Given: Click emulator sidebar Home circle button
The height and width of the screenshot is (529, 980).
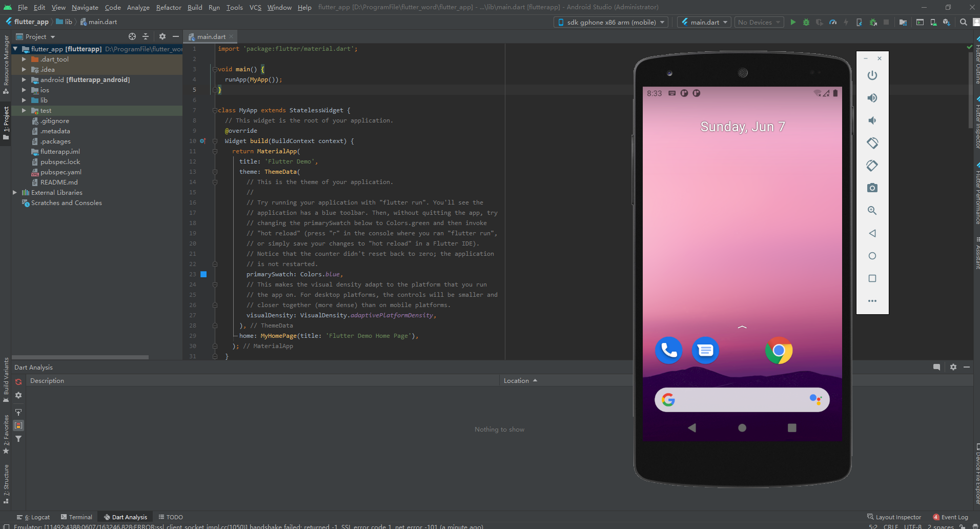Looking at the screenshot, I should click(x=872, y=256).
